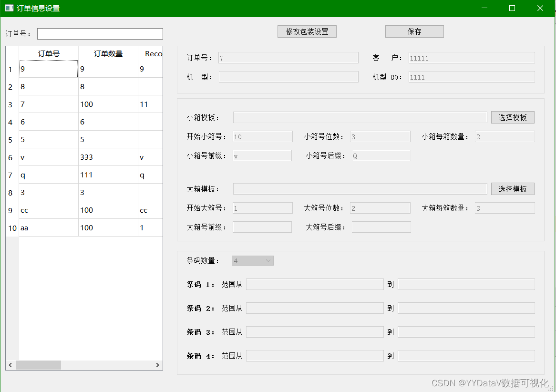
Task: Open the 条码数量 dropdown
Action: tap(252, 261)
